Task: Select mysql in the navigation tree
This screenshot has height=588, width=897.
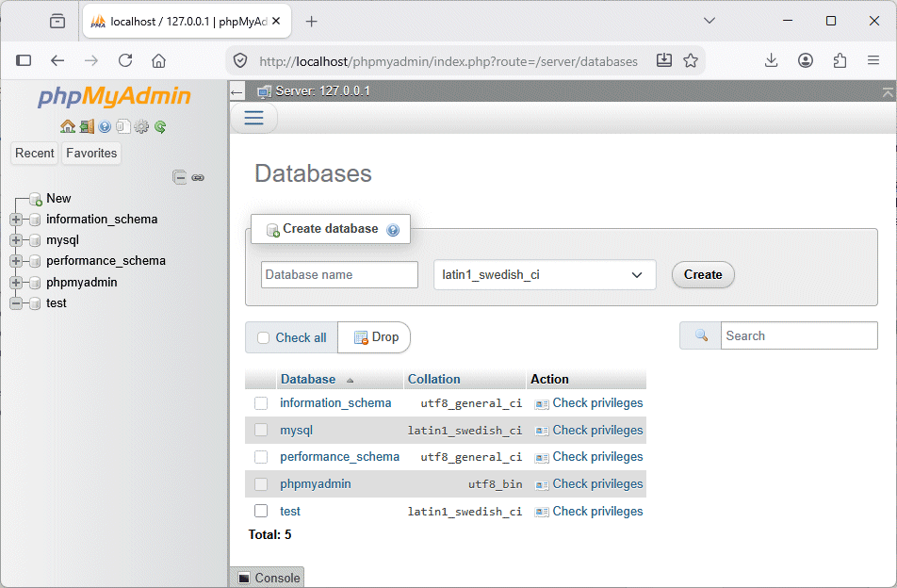Action: point(62,240)
